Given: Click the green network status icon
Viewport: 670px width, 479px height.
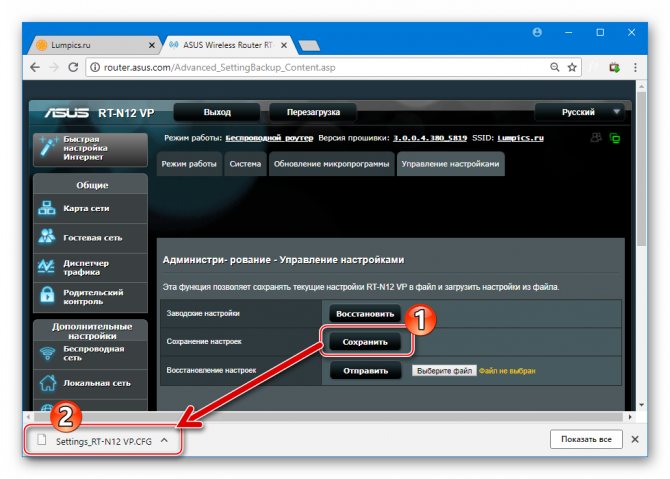Looking at the screenshot, I should pyautogui.click(x=615, y=138).
